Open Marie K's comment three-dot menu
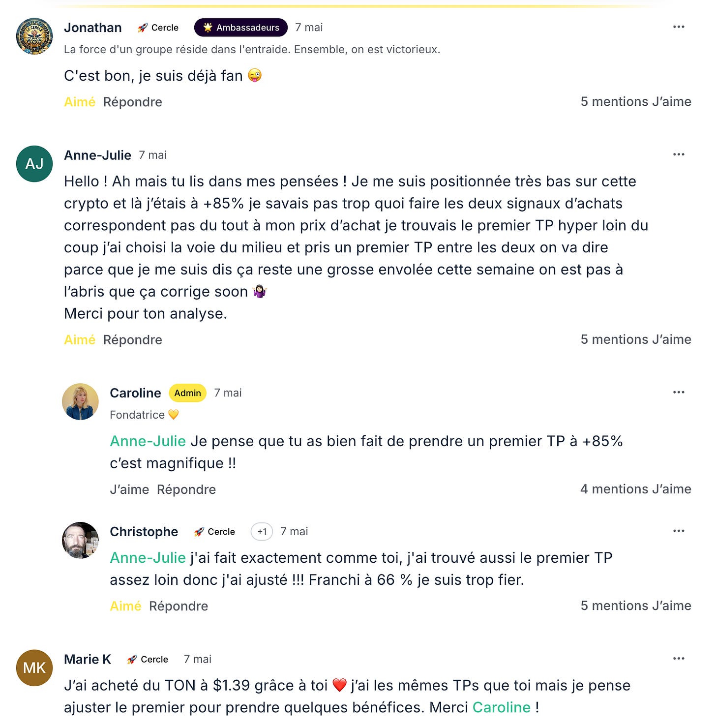The image size is (716, 728). coord(679,659)
